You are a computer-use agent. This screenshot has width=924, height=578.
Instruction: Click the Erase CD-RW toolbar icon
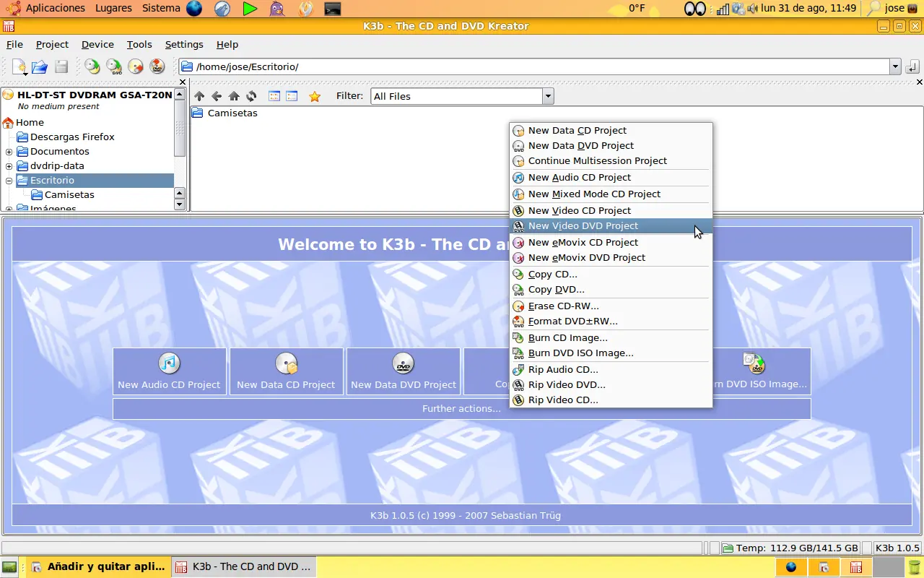(136, 67)
